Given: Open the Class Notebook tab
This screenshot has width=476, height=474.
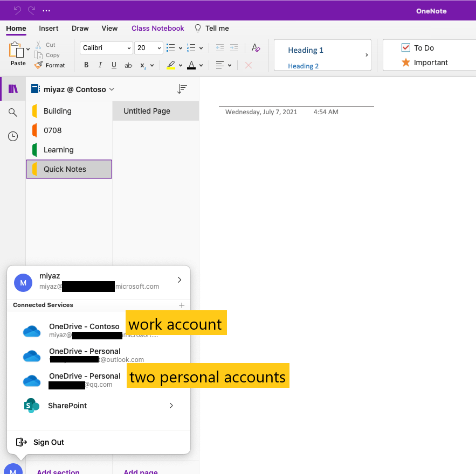Looking at the screenshot, I should click(x=157, y=29).
